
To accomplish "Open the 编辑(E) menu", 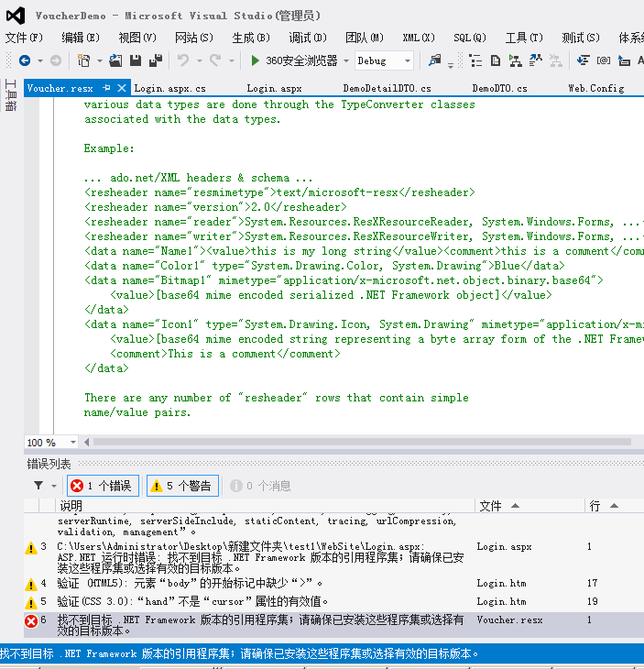I will pos(81,38).
